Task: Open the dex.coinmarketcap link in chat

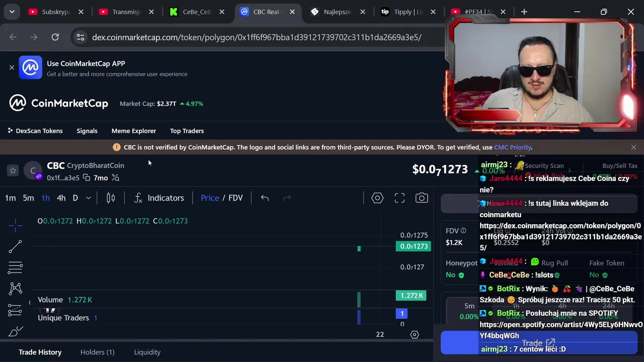Action: pos(560,237)
